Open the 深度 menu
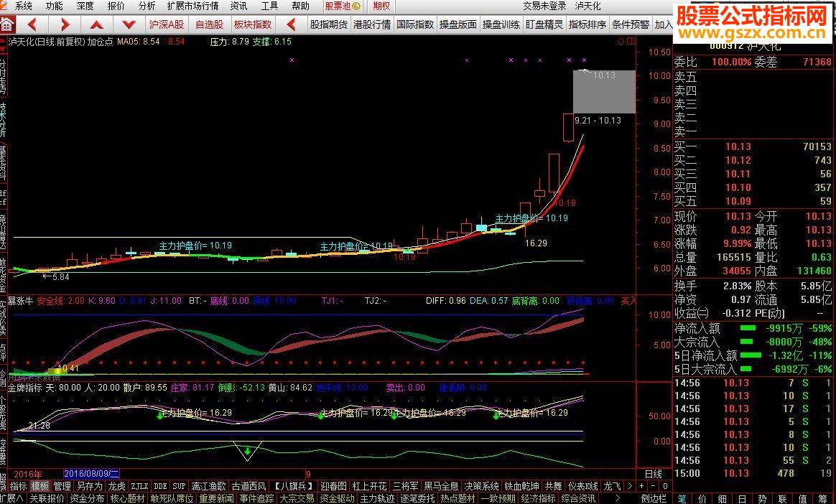Viewport: 836px width, 504px height. tap(85, 6)
